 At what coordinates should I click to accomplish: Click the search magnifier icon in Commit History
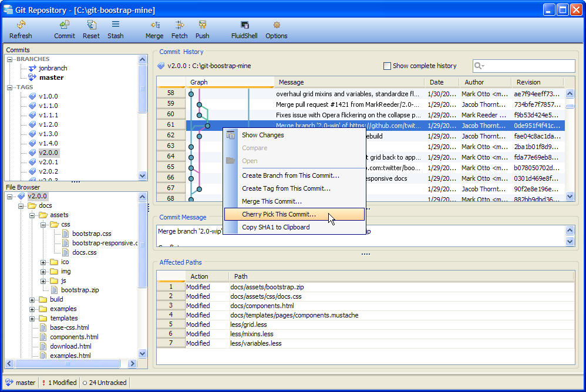tap(479, 66)
